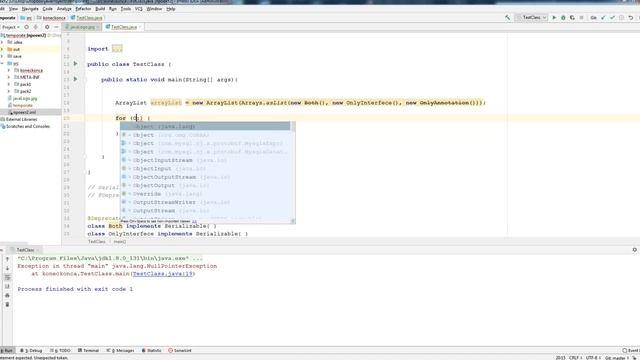Click Down the Stack Trace arrow
Viewport: 640px width, 360px height.
click(x=7, y=268)
